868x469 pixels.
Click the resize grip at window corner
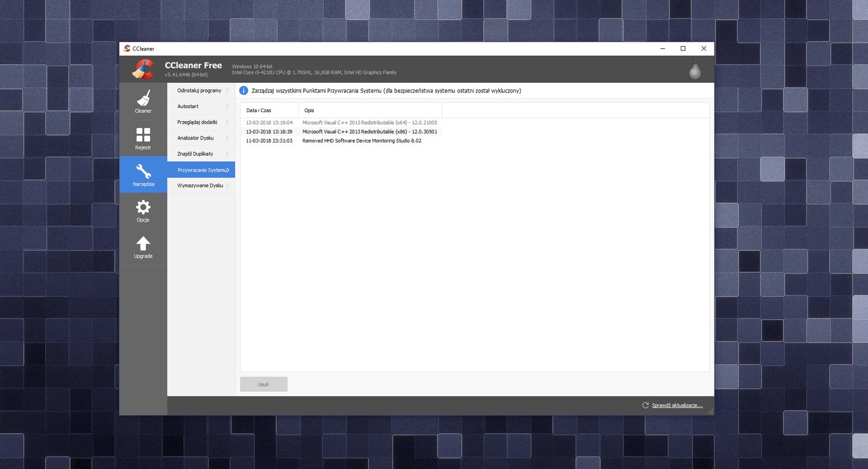(x=711, y=412)
